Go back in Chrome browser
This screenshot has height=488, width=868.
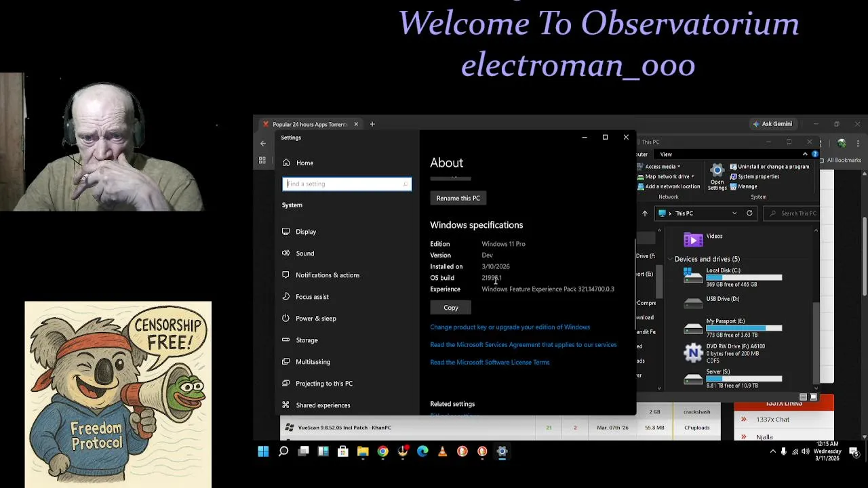pyautogui.click(x=263, y=143)
